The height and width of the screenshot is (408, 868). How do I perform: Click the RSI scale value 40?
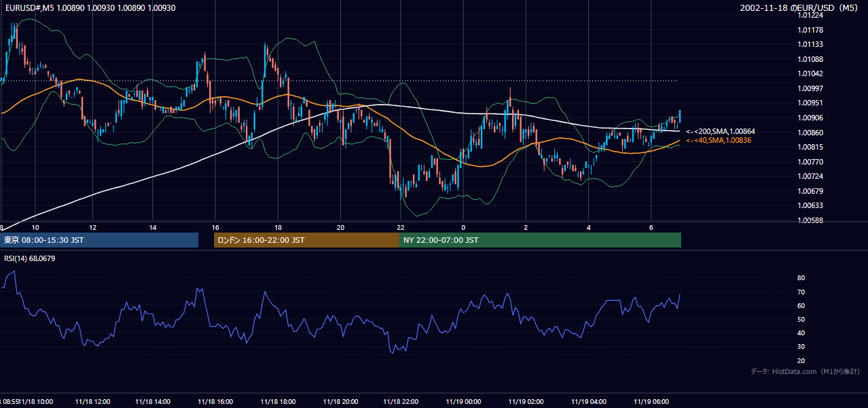coord(801,333)
